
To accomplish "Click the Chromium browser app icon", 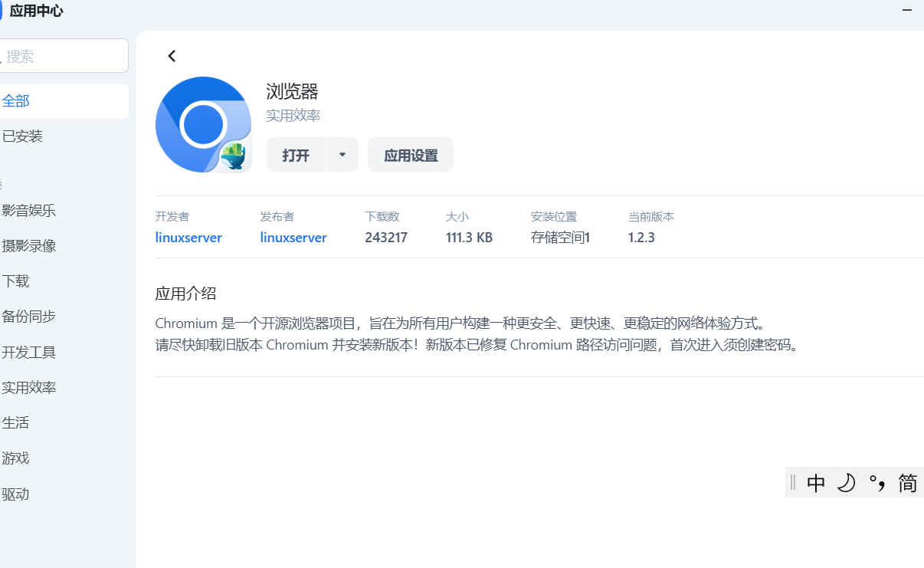I will [204, 124].
